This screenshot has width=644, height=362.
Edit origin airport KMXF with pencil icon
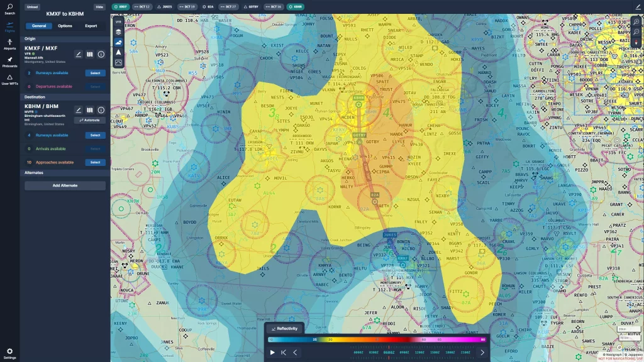79,54
